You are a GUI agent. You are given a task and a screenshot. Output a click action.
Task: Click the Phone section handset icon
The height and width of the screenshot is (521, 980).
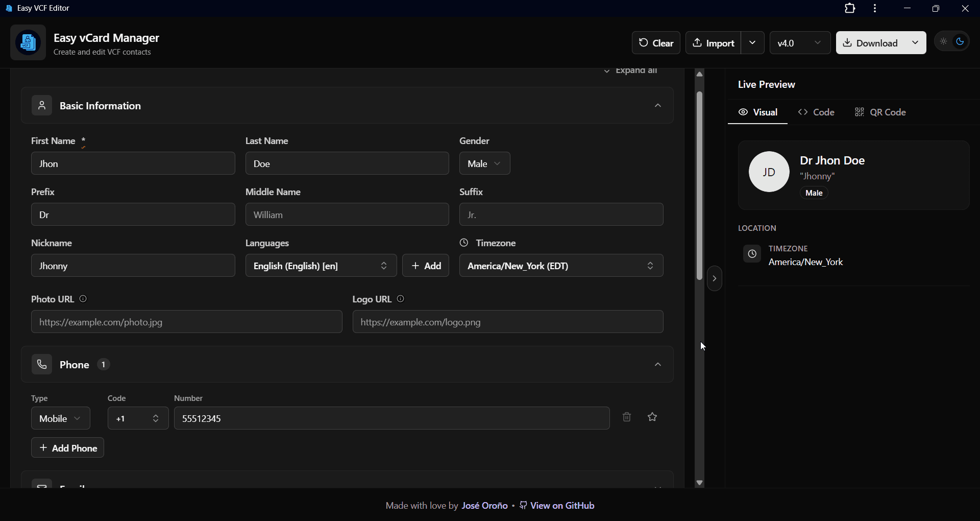coord(42,365)
